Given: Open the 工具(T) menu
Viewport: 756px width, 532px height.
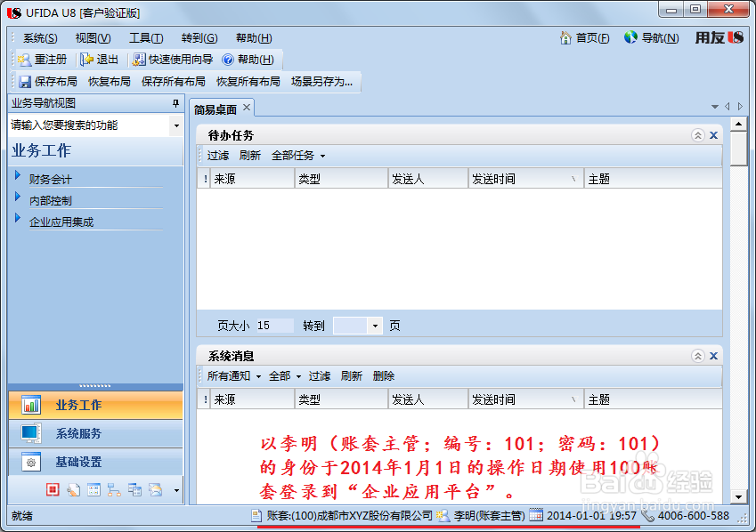Looking at the screenshot, I should click(x=146, y=38).
